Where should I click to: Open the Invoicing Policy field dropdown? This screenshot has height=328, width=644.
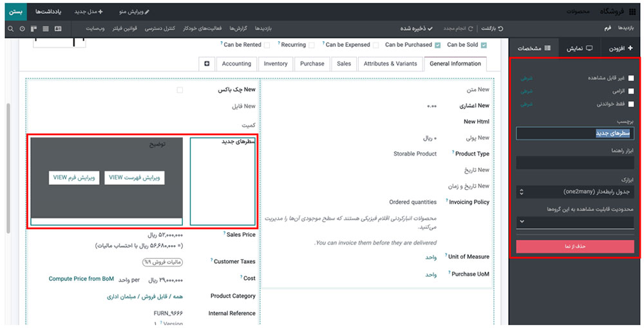pyautogui.click(x=412, y=202)
